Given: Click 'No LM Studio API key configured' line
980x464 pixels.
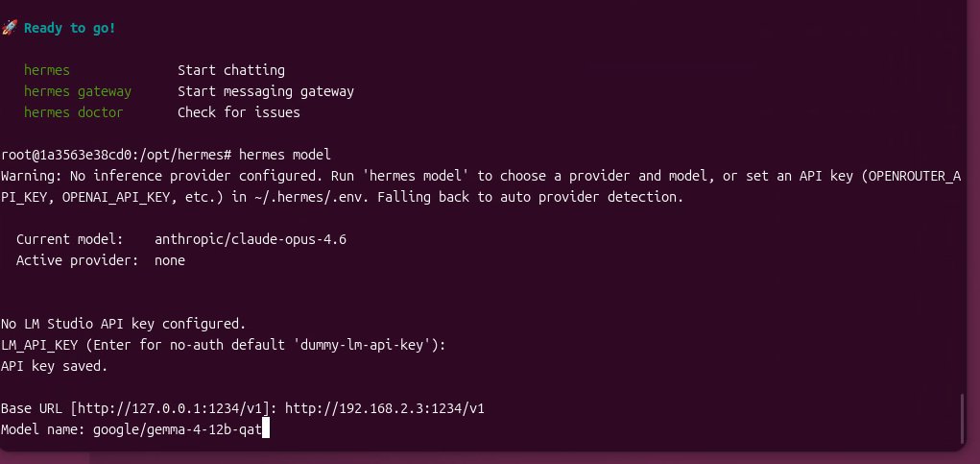Looking at the screenshot, I should (124, 324).
